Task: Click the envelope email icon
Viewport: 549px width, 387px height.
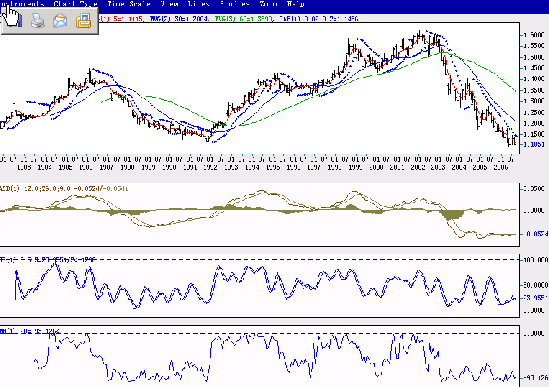Action: pyautogui.click(x=60, y=21)
